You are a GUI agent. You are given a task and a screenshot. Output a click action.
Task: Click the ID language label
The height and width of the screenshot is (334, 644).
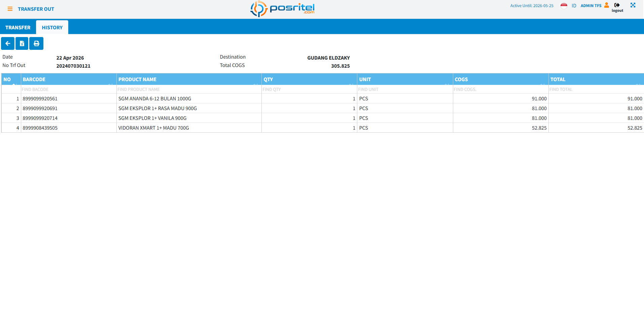[574, 6]
